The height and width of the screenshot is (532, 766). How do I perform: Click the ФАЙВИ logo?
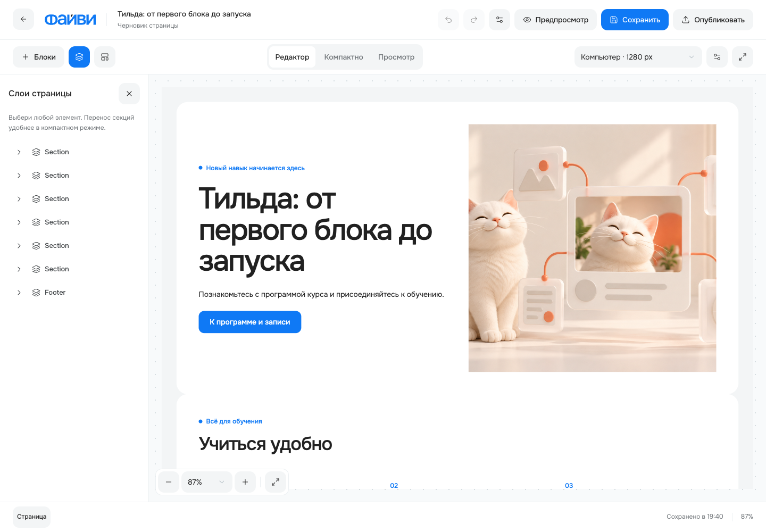point(70,20)
